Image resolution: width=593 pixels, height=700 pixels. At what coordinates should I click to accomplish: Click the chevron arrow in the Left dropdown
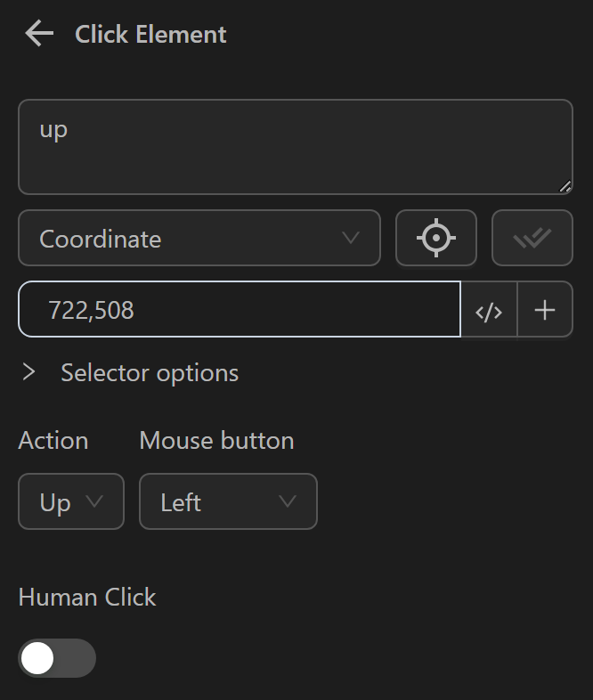point(288,501)
